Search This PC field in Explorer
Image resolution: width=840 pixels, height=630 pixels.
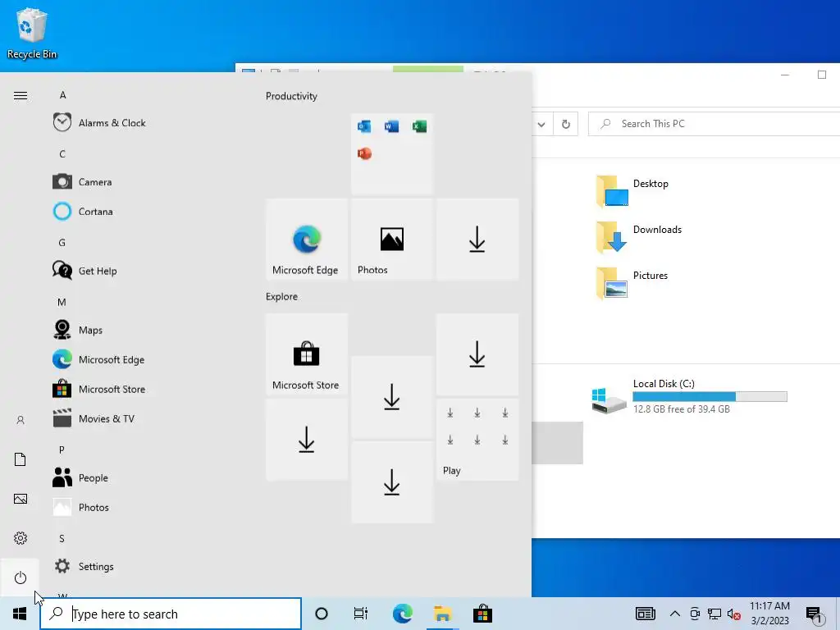[x=714, y=124]
